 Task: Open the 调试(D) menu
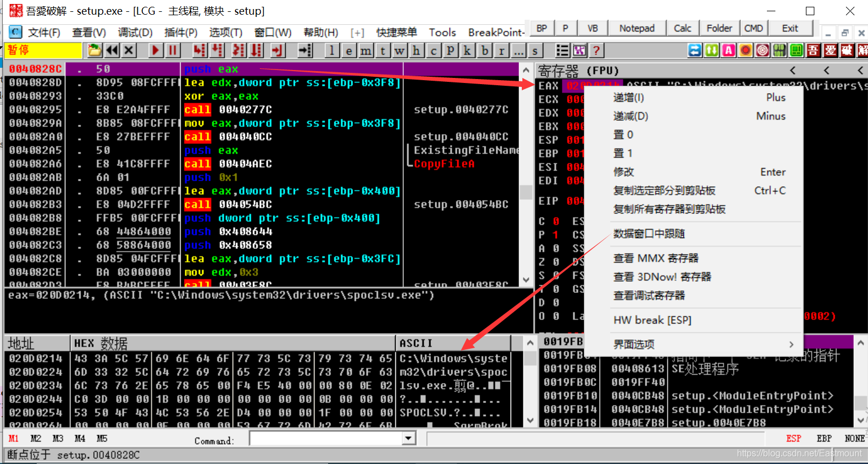click(x=135, y=32)
